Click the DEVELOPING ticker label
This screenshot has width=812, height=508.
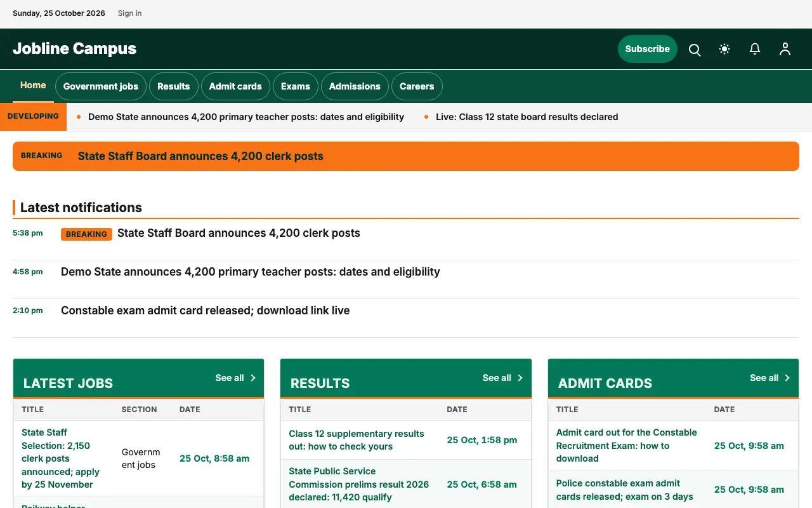point(33,117)
